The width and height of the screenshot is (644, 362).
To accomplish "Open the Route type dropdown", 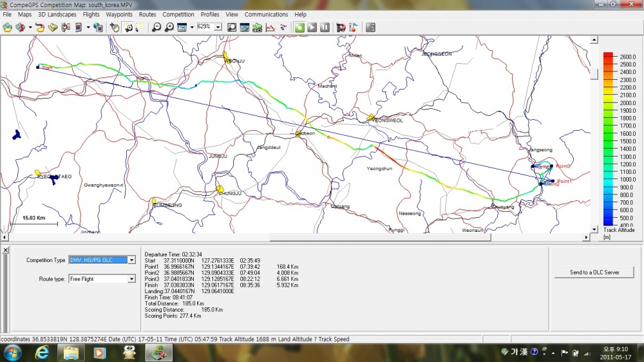I will (x=131, y=279).
